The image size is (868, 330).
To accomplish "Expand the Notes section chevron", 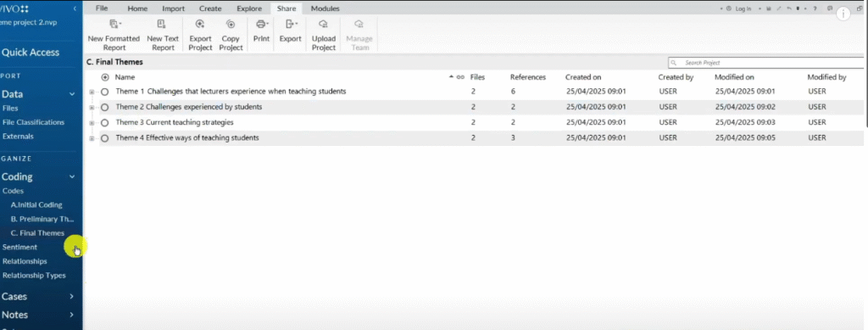I will (x=71, y=315).
